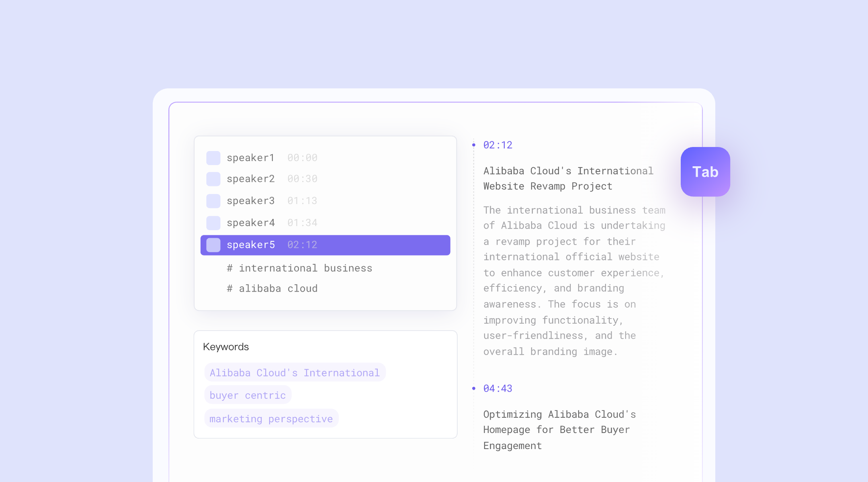Click the speaker1 avatar square
The height and width of the screenshot is (482, 868).
[x=213, y=158]
